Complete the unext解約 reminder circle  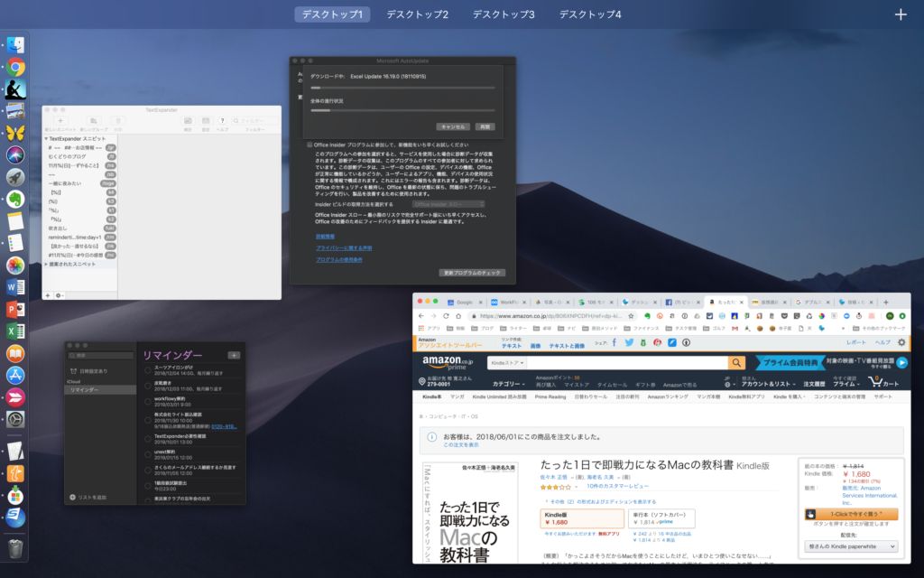pos(147,454)
